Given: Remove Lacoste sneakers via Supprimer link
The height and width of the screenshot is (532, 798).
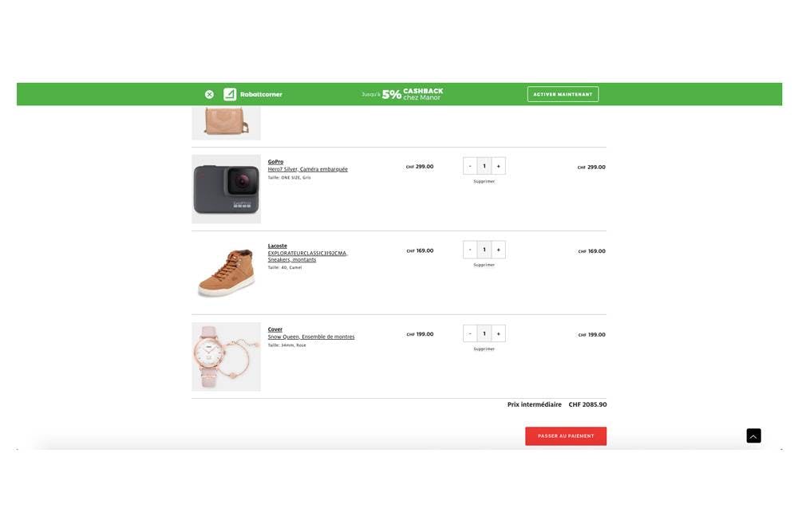Looking at the screenshot, I should click(x=484, y=265).
